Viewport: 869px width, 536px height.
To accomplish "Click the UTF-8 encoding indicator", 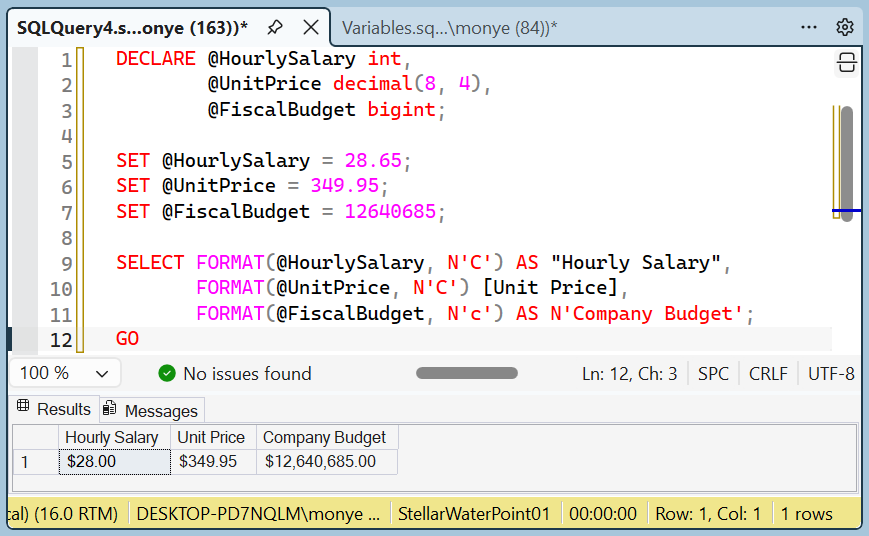I will tap(831, 374).
